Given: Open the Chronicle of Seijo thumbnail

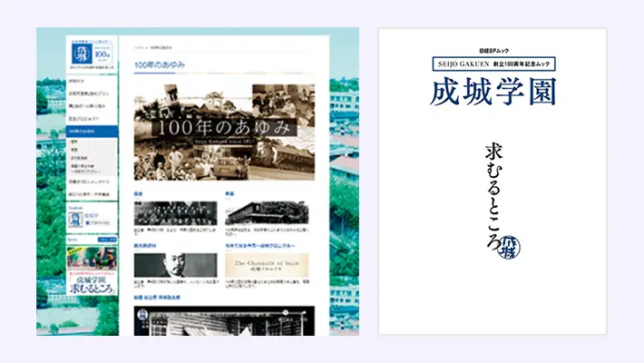Looking at the screenshot, I should coord(269,264).
